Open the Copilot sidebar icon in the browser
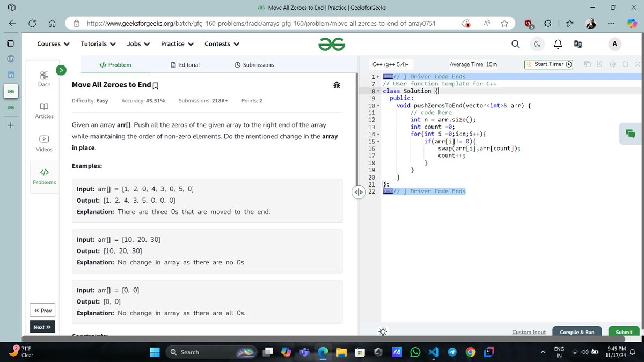The image size is (644, 362). pos(632,24)
